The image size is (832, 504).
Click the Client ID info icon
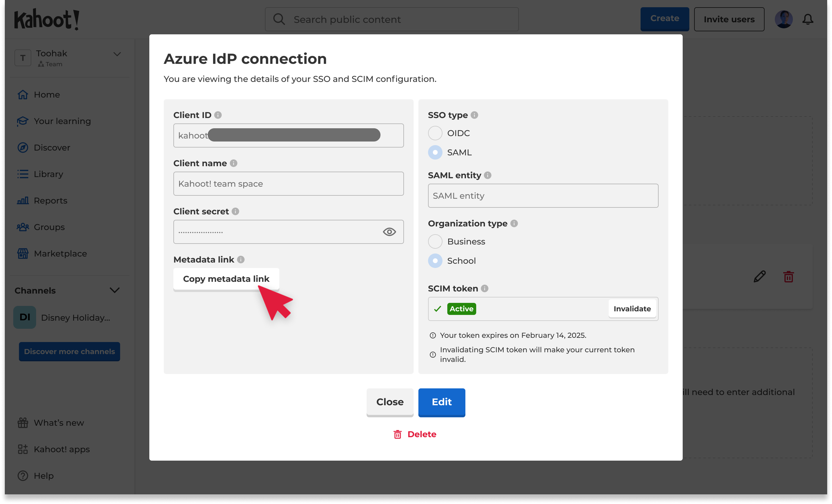[x=218, y=115]
